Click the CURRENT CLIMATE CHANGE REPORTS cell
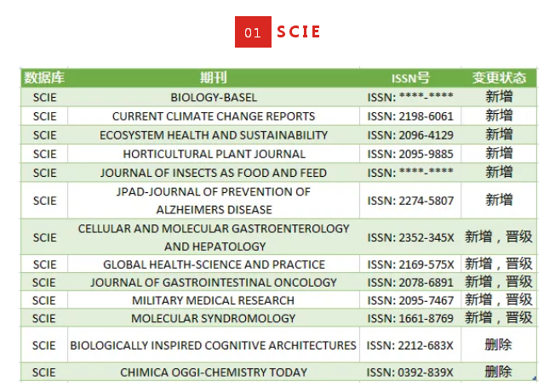Screen dimensions: 555x392 214,116
